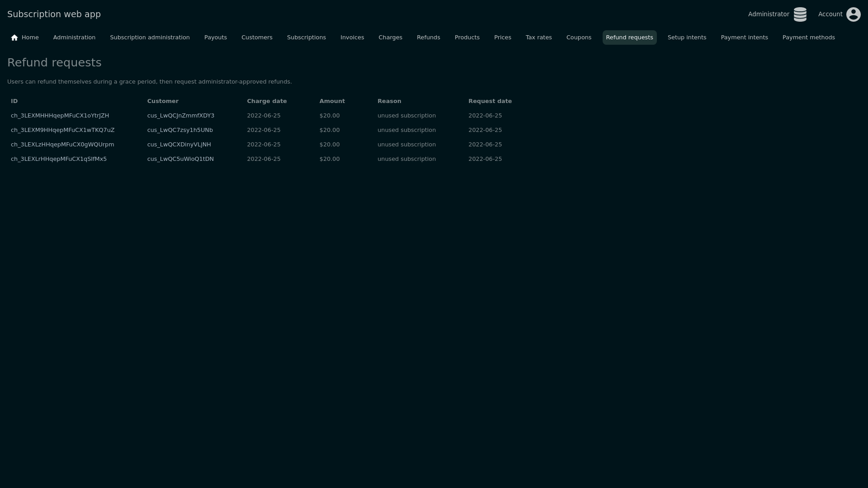Screen dimensions: 868x488
Task: Click the Account profile avatar icon
Action: (x=853, y=14)
